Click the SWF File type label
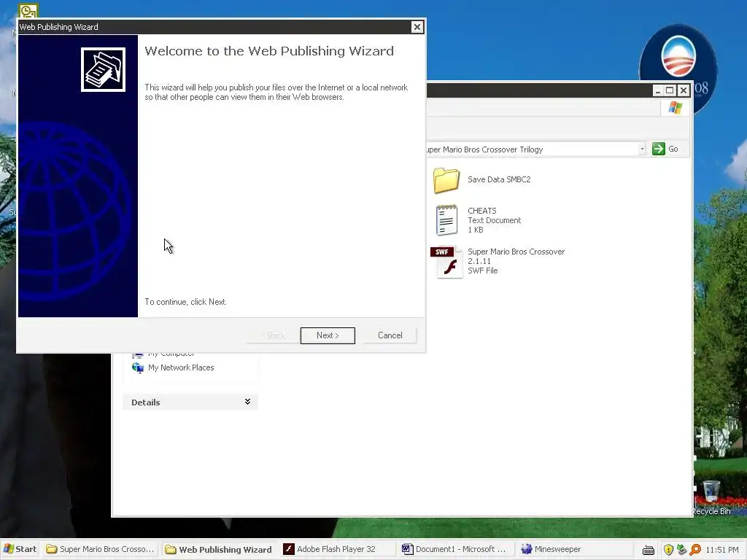The image size is (747, 560). coord(483,271)
